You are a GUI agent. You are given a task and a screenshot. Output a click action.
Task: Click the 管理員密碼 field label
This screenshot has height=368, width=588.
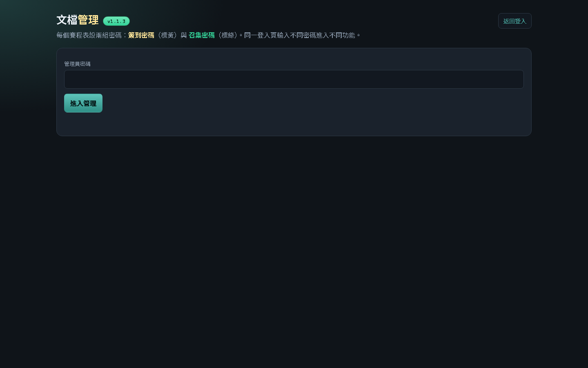click(77, 64)
